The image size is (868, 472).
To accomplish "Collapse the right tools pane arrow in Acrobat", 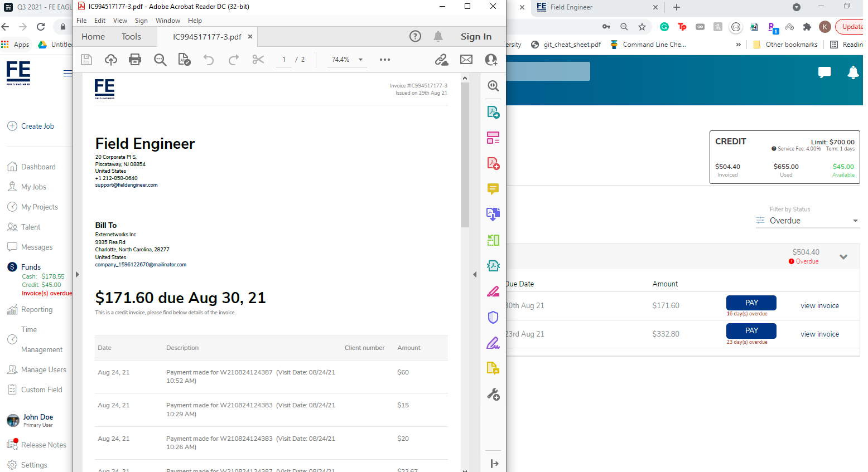I will click(x=475, y=274).
